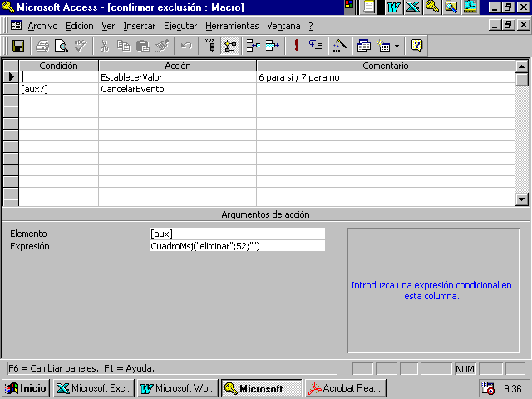Save the macro with the floppy disk icon
The image size is (532, 399).
(18, 46)
